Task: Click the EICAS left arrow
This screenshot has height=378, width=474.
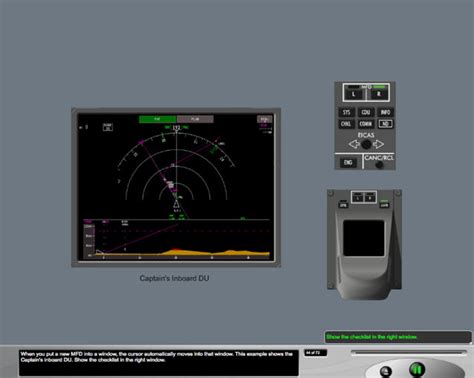Action: coord(354,144)
